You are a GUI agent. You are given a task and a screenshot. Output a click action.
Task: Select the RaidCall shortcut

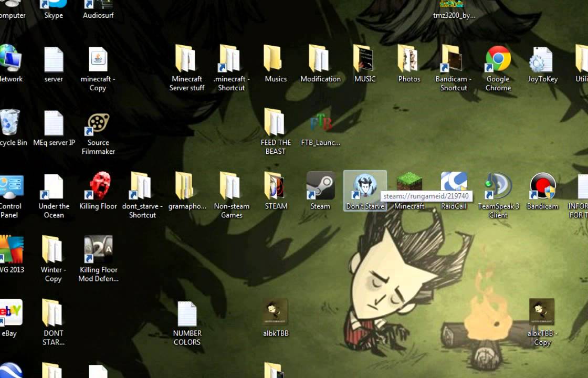tap(454, 191)
